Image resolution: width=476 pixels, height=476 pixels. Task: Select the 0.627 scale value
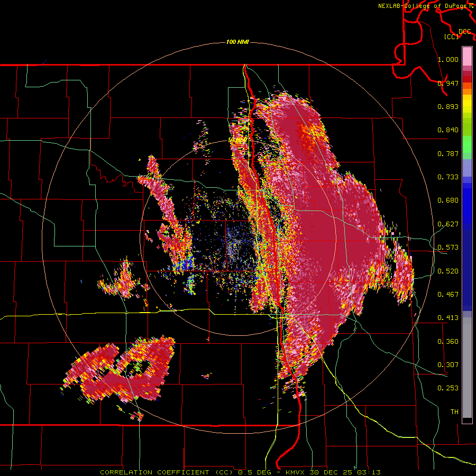(448, 224)
